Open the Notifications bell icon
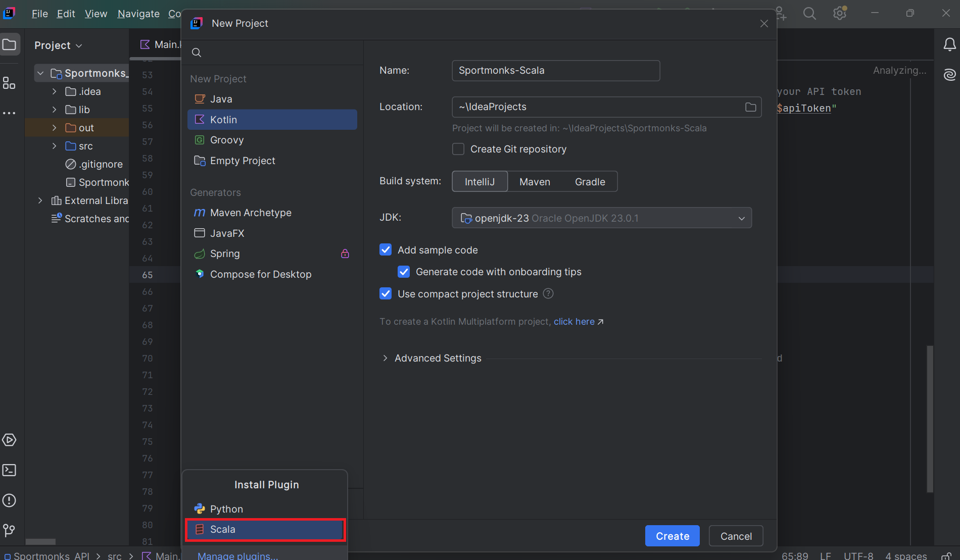 (x=949, y=45)
